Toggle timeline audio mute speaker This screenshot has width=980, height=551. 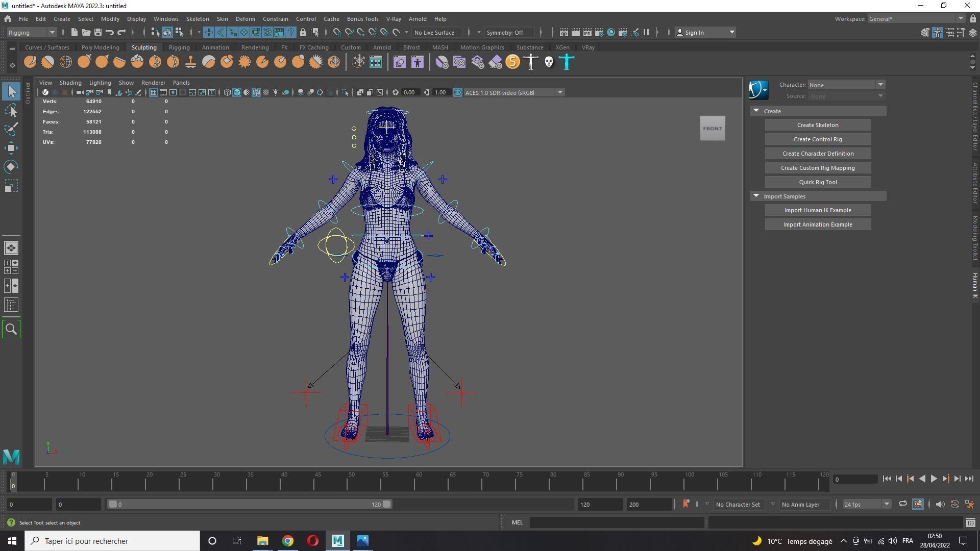pos(940,504)
